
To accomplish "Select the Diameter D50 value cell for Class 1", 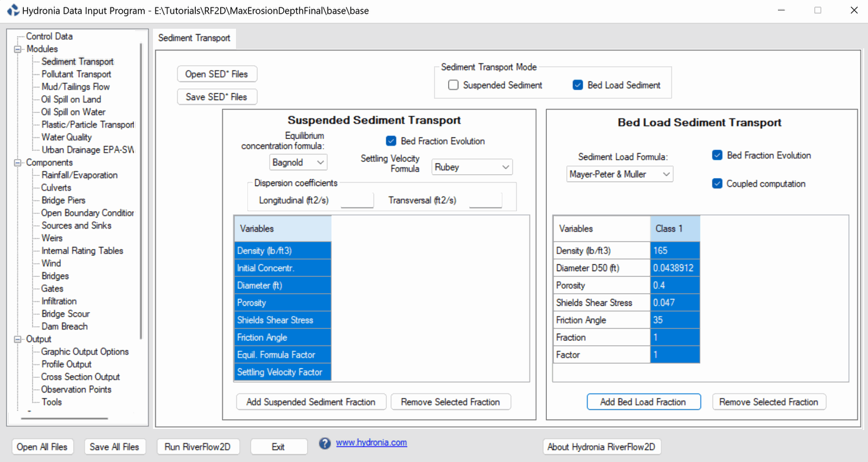I will pyautogui.click(x=674, y=268).
